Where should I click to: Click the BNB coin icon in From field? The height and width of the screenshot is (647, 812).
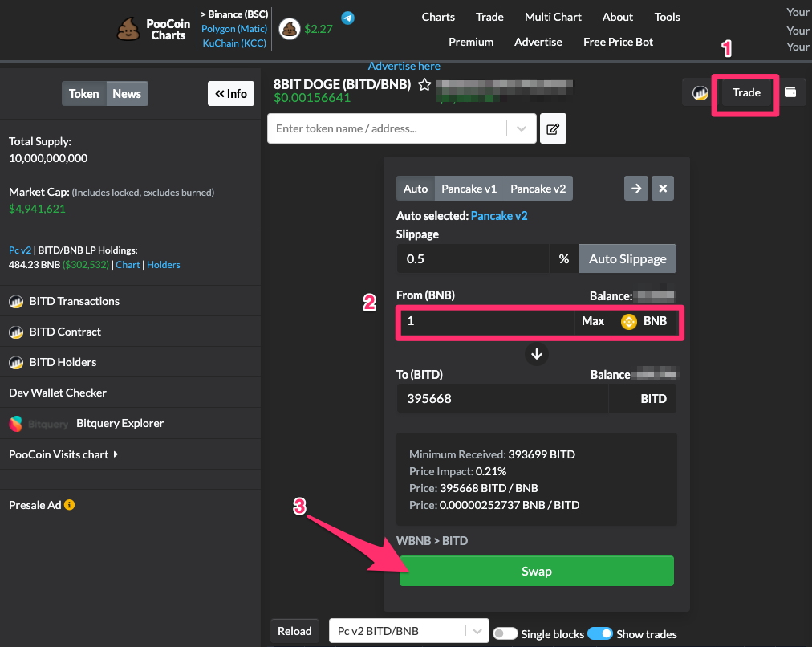coord(629,322)
